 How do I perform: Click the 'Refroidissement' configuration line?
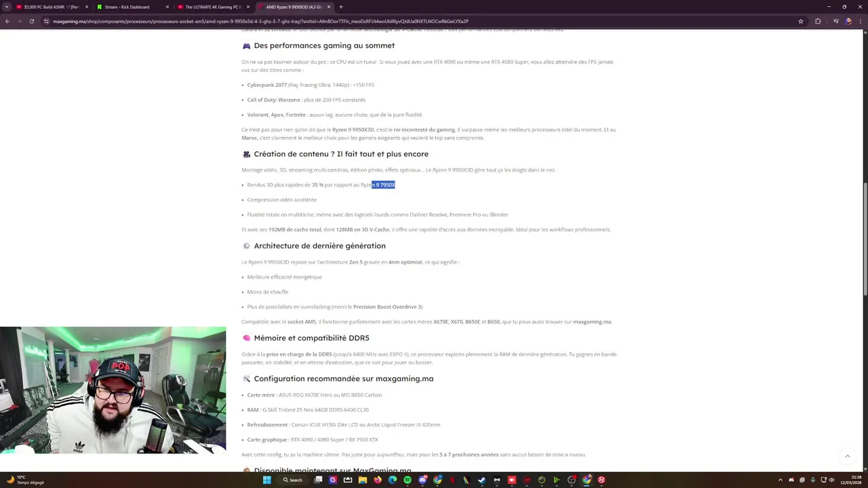point(343,425)
